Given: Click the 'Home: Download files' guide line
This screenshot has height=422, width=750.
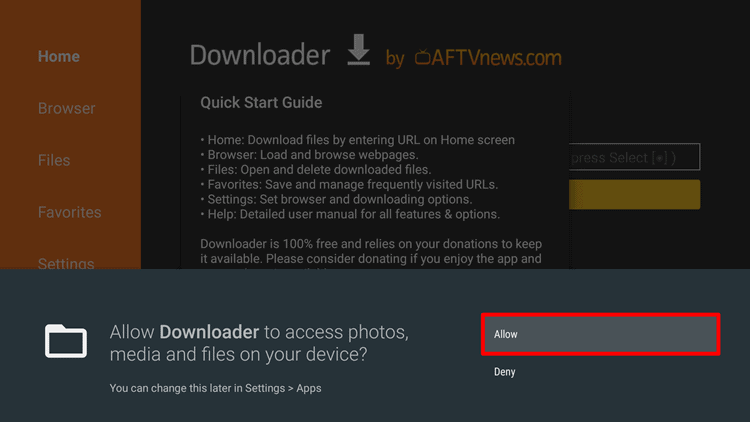Looking at the screenshot, I should pos(357,140).
